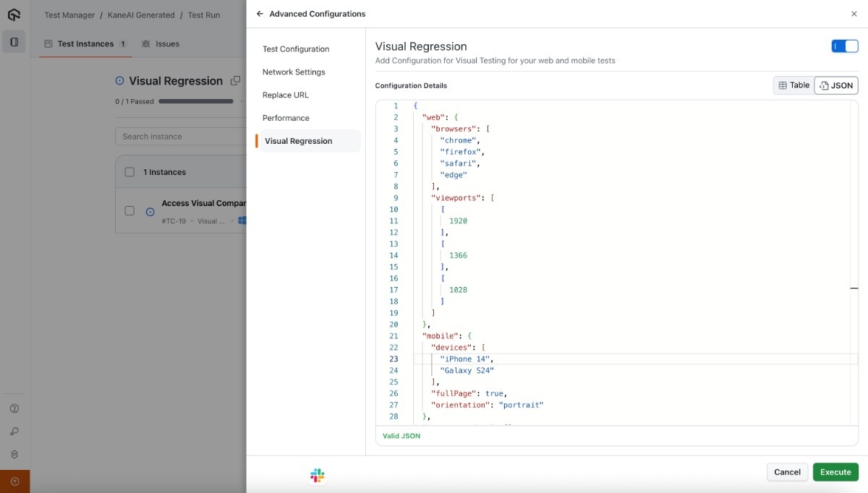This screenshot has width=868, height=493.
Task: Switch to Table view of Configuration Details
Action: click(x=793, y=85)
